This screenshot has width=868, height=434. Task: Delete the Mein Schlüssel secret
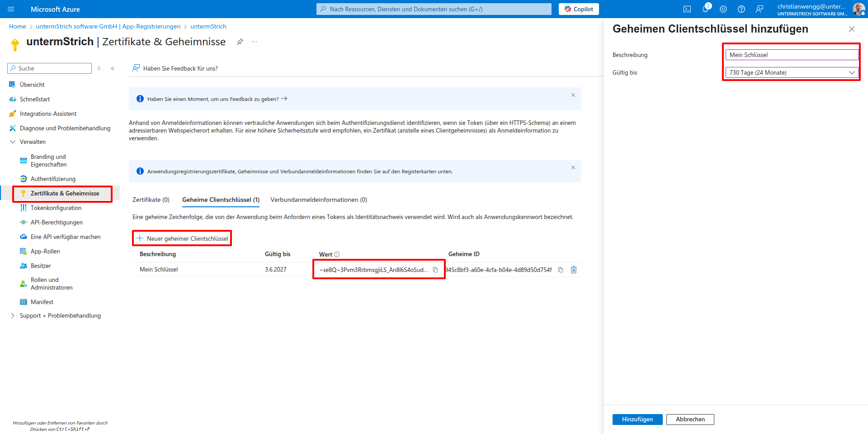click(x=574, y=270)
